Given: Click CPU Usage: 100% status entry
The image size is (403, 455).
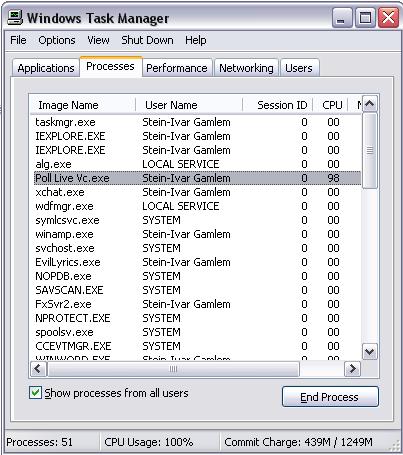Looking at the screenshot, I should pos(149,442).
